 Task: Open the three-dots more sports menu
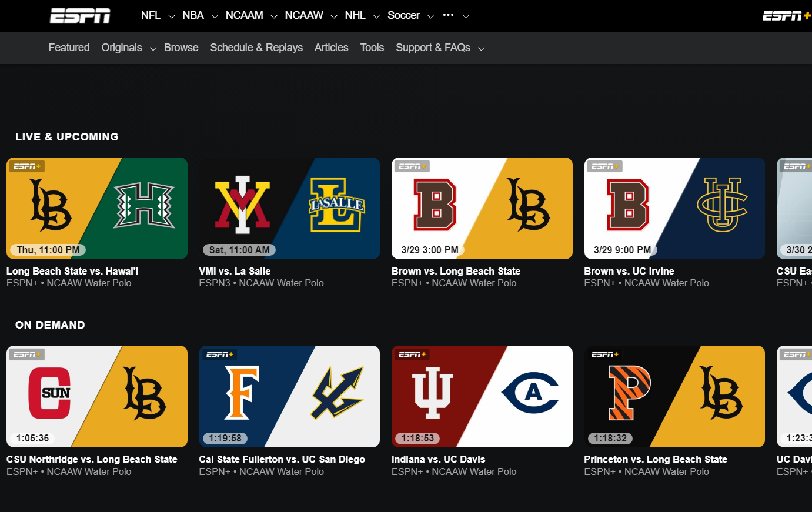point(448,15)
